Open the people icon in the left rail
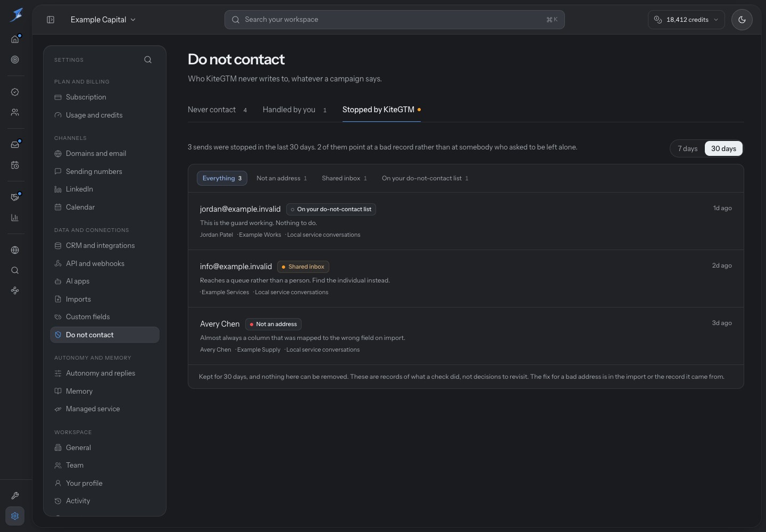The height and width of the screenshot is (532, 766). pyautogui.click(x=15, y=112)
